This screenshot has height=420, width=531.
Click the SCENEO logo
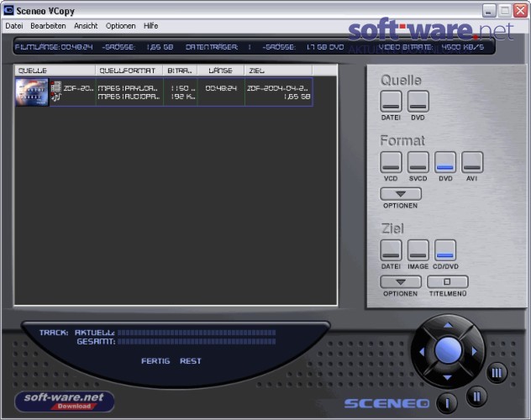(386, 403)
